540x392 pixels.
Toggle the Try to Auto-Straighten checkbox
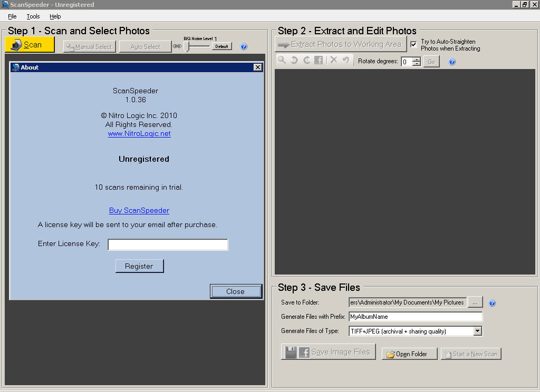[x=413, y=44]
